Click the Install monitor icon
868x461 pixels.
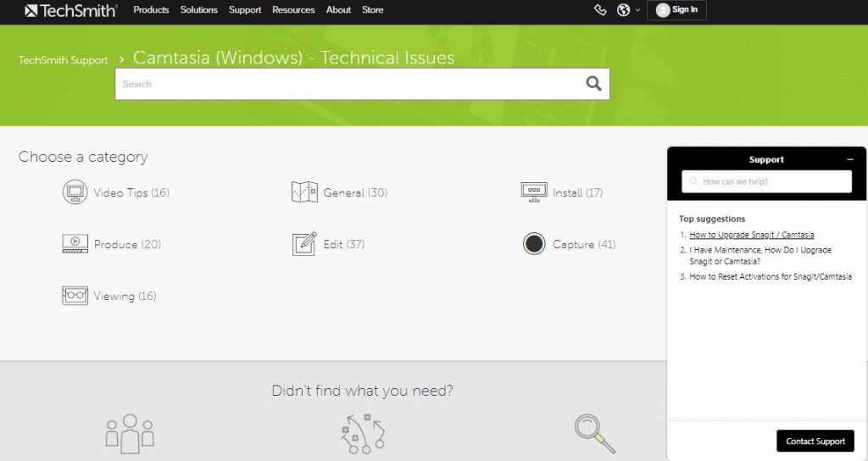(534, 192)
